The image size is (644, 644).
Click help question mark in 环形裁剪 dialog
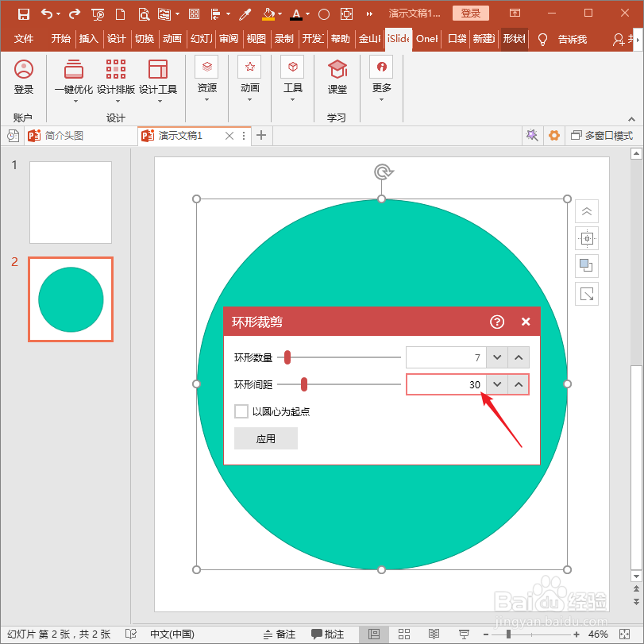tap(497, 322)
